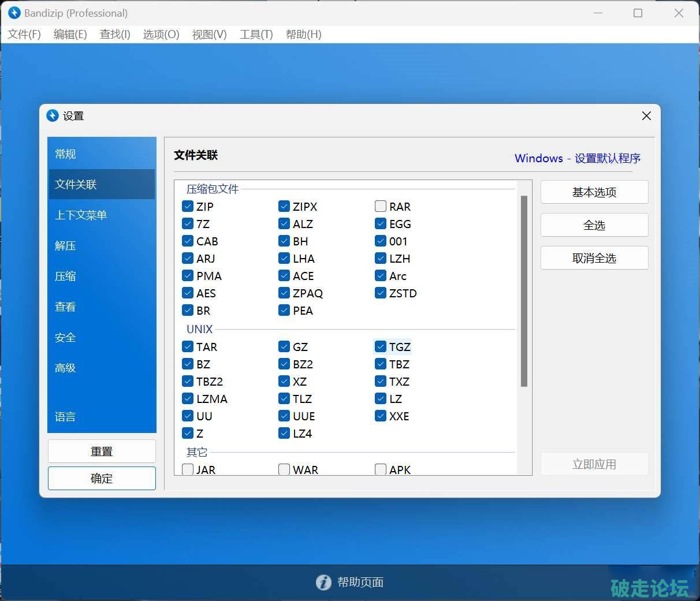Close the settings dialog with X
Image resolution: width=700 pixels, height=601 pixels.
click(x=646, y=115)
